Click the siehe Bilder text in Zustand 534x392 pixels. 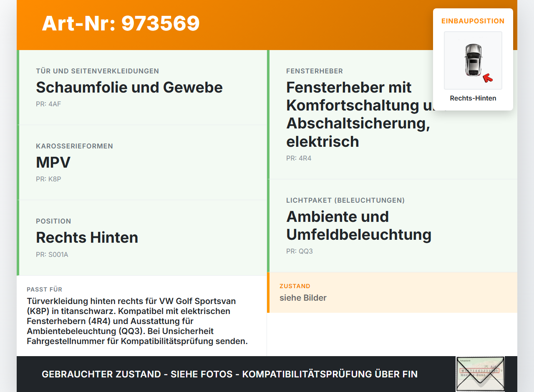coord(303,298)
